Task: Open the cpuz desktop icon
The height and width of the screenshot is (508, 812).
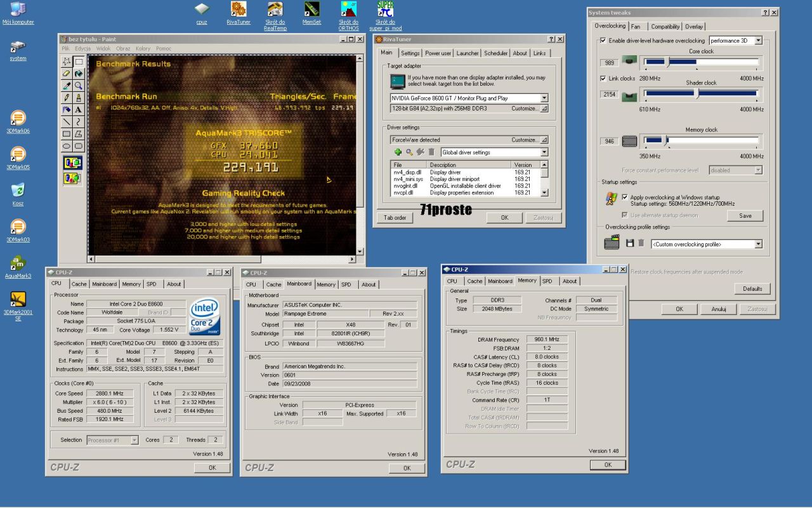Action: click(202, 14)
